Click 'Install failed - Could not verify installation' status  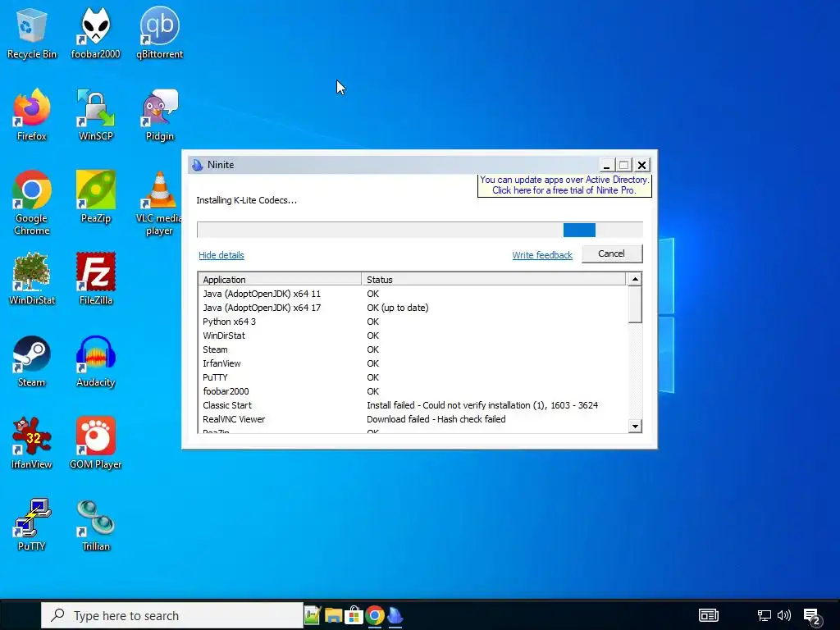click(x=482, y=405)
